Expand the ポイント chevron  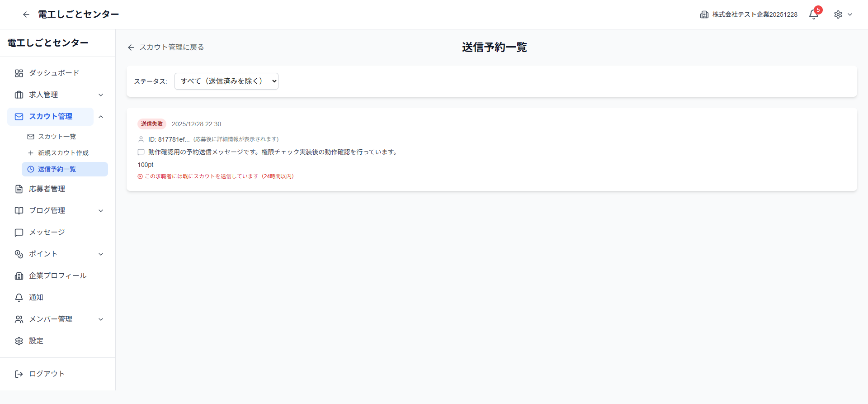coord(101,254)
